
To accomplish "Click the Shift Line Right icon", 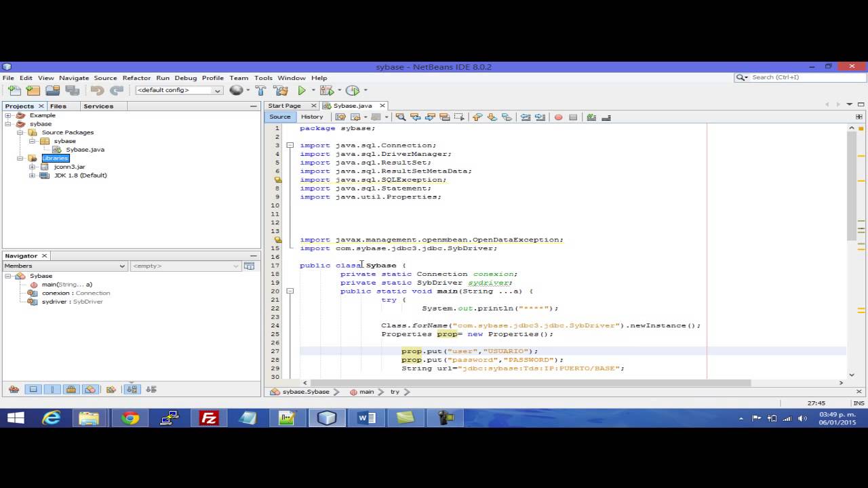I will click(540, 117).
